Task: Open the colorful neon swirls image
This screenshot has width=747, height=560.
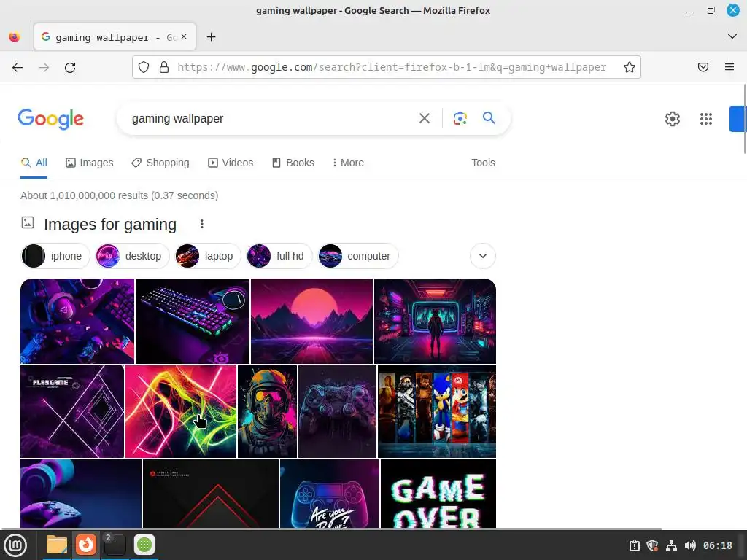Action: point(181,411)
